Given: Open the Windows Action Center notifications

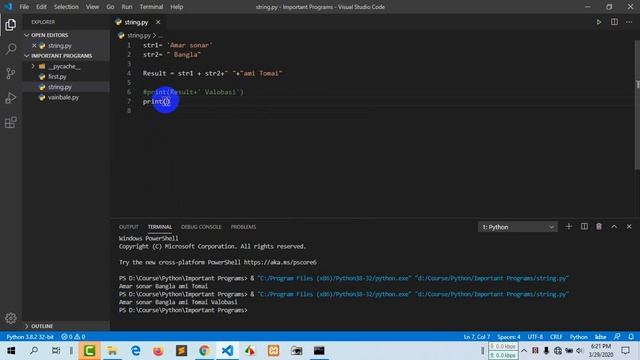Looking at the screenshot, I should pyautogui.click(x=625, y=351).
